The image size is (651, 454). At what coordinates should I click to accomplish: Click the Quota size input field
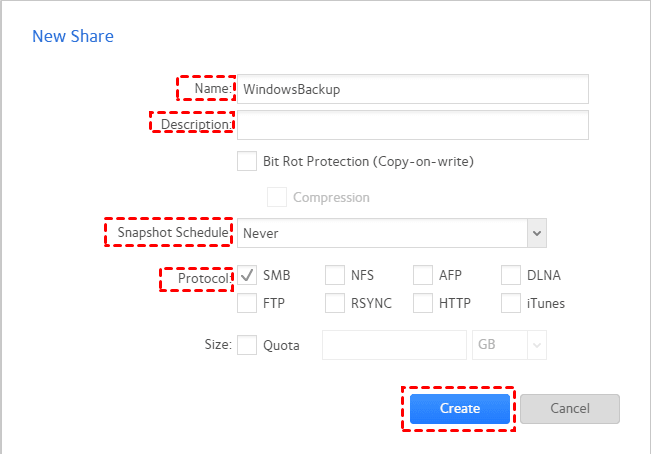394,345
